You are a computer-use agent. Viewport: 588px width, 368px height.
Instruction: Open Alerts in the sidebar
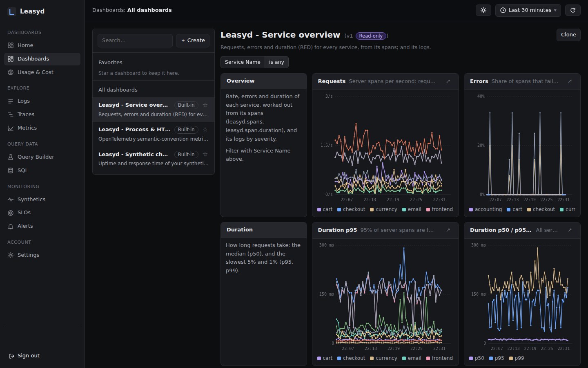pos(42,226)
